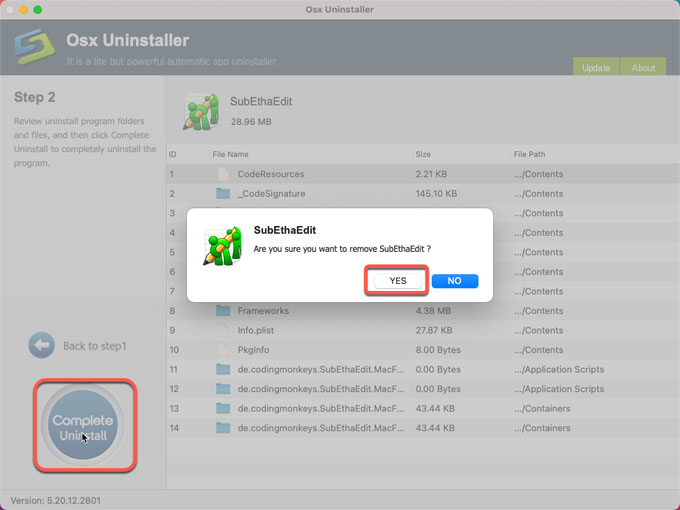Click row 11 Application Scripts path
Viewport: 680px width, 510px height.
click(559, 369)
